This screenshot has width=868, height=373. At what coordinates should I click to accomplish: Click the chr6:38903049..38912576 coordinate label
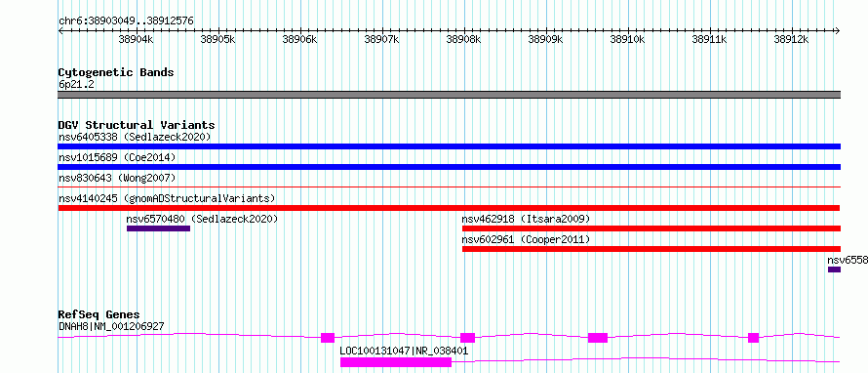126,21
